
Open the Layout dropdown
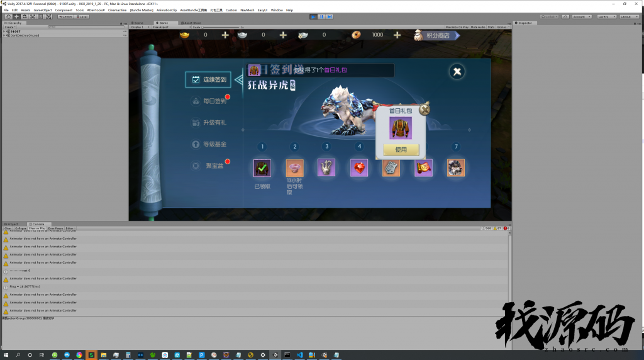coord(629,16)
